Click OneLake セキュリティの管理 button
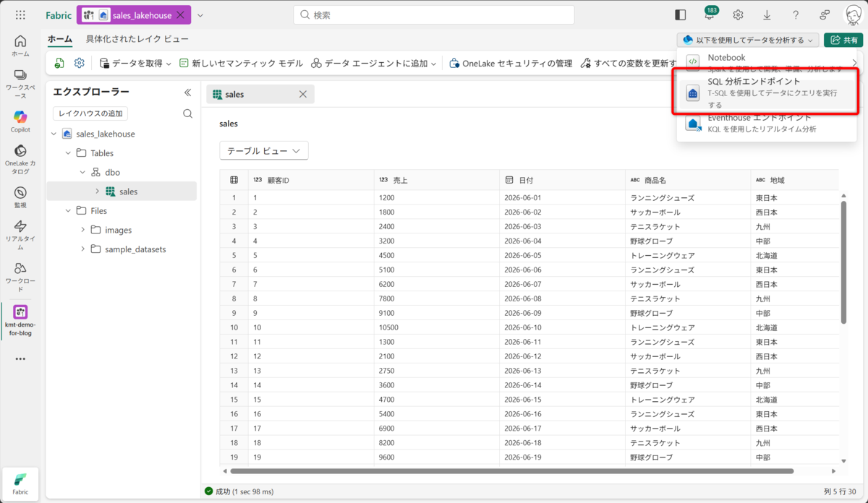The image size is (868, 503). (x=511, y=63)
